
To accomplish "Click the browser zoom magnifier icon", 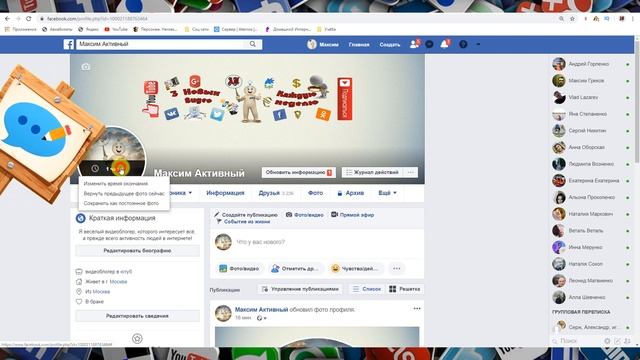I will [x=562, y=19].
